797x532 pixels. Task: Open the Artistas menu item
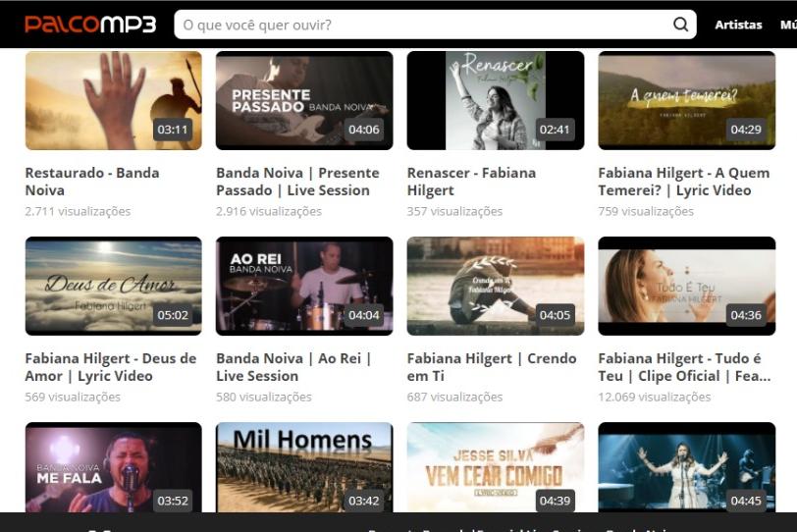pyautogui.click(x=738, y=25)
